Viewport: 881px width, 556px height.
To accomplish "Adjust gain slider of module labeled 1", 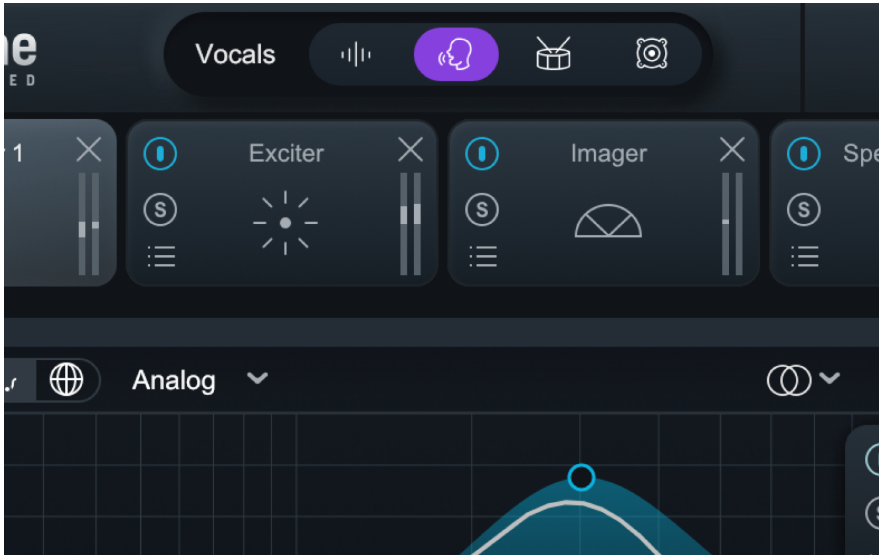I will click(x=89, y=224).
